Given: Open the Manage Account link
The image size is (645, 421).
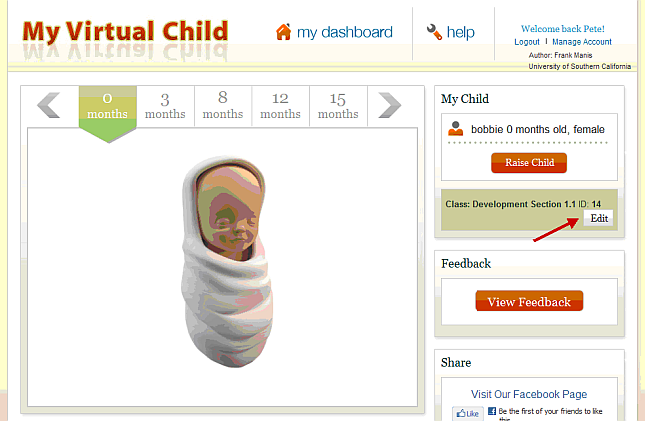Looking at the screenshot, I should [x=582, y=42].
